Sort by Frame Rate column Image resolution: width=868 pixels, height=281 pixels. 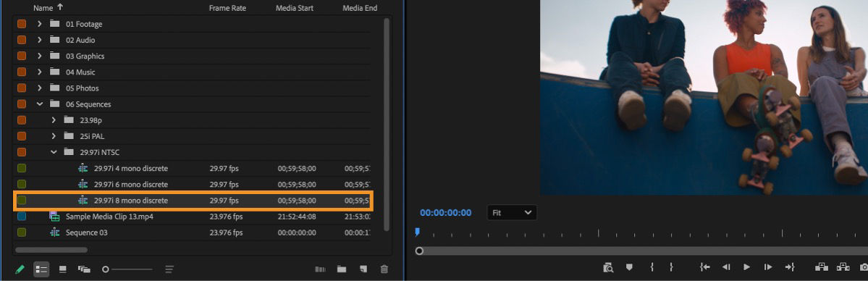coord(227,8)
